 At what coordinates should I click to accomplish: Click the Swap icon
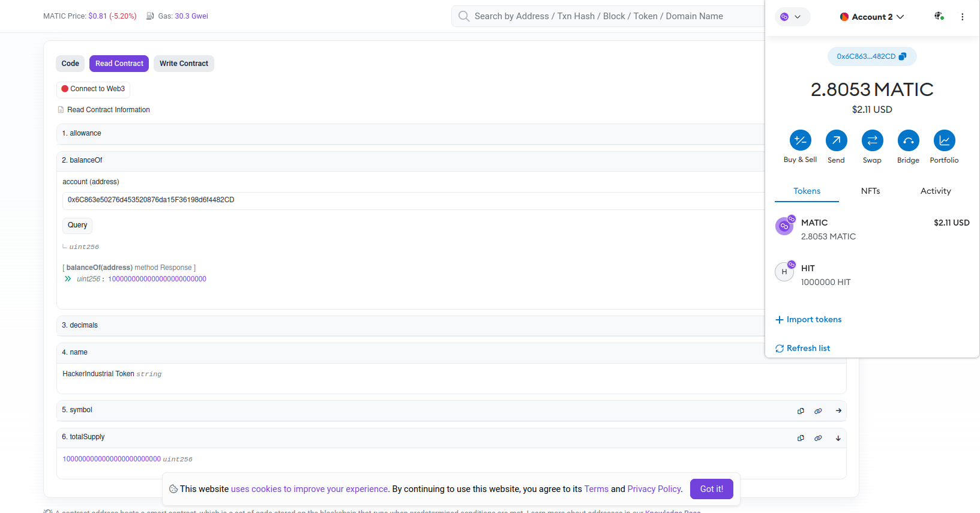coord(872,140)
